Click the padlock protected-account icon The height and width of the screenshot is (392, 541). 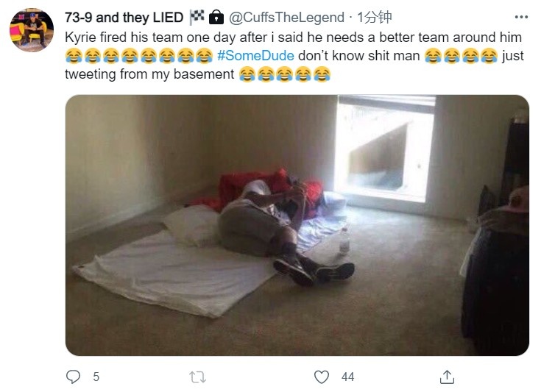tap(216, 17)
